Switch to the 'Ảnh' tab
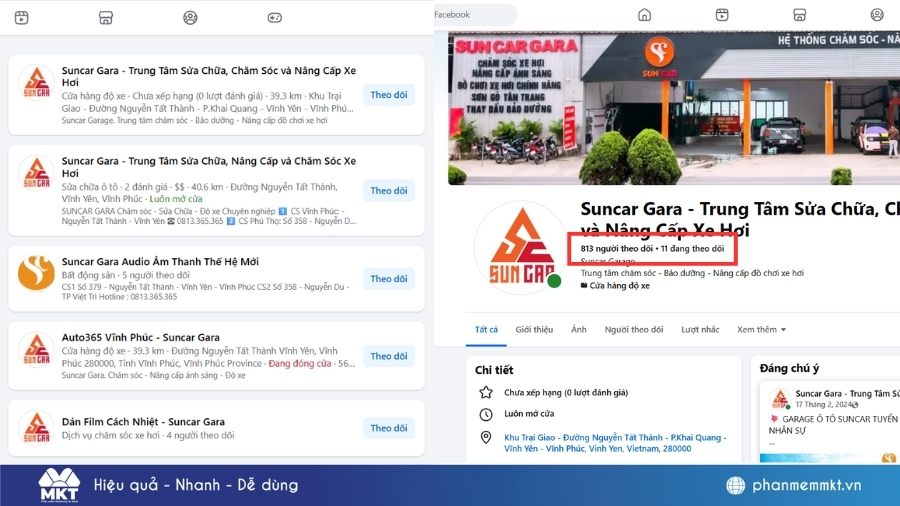This screenshot has height=506, width=900. coord(579,330)
